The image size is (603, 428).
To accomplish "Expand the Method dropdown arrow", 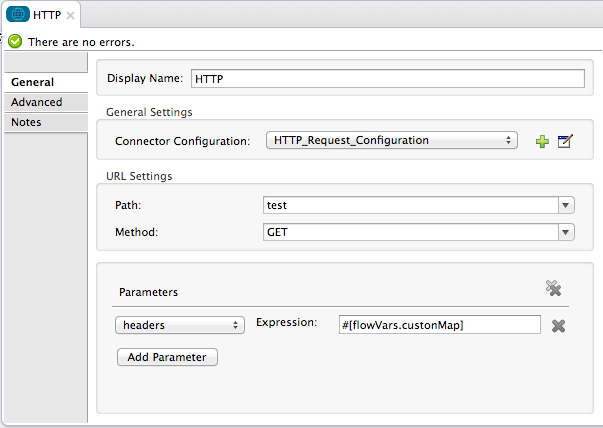I will tap(566, 232).
